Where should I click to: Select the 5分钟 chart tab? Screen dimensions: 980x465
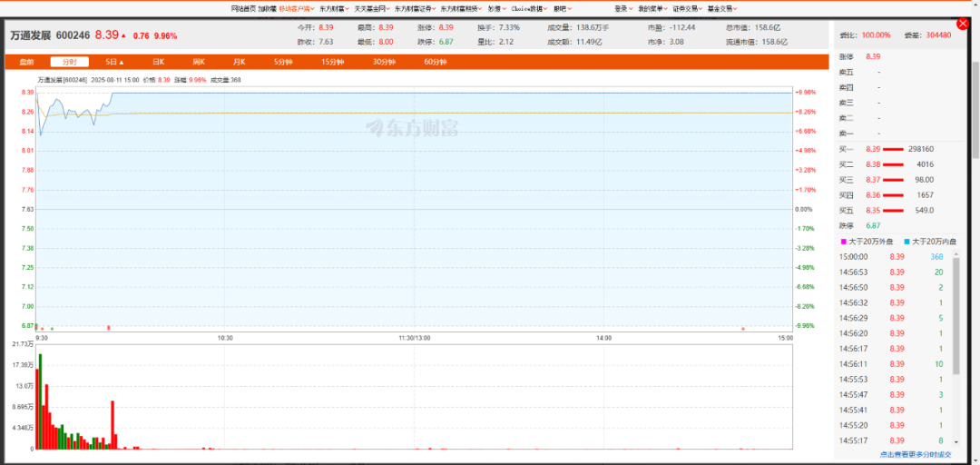[x=282, y=62]
